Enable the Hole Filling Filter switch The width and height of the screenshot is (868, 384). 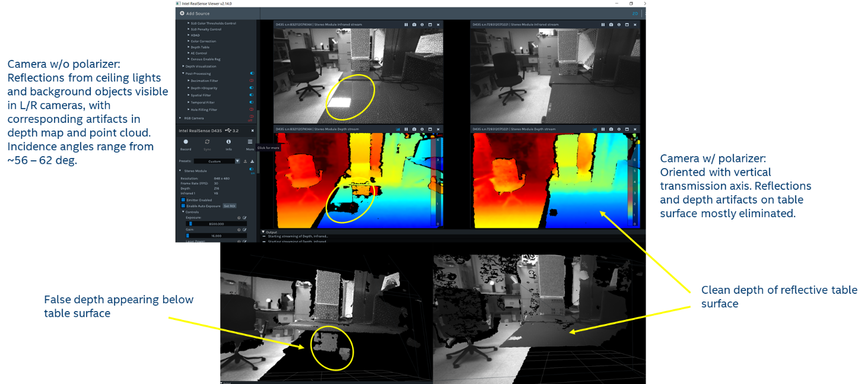[252, 109]
